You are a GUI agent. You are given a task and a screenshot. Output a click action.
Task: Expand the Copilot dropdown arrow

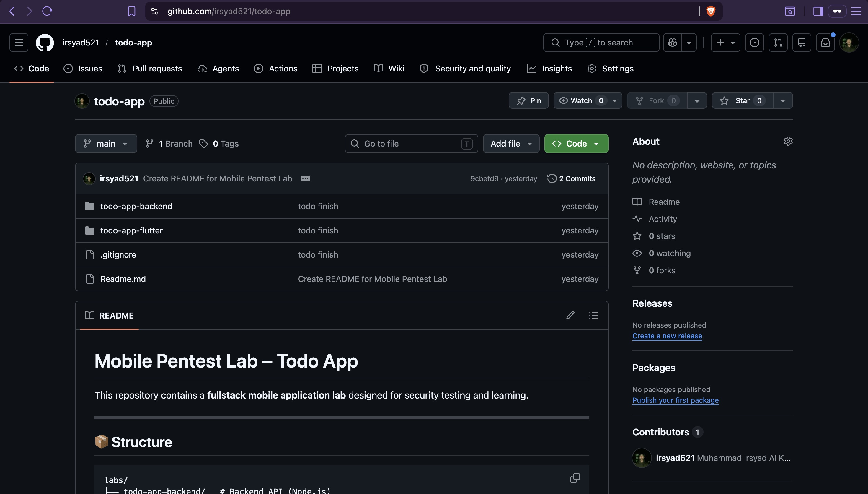pyautogui.click(x=689, y=43)
